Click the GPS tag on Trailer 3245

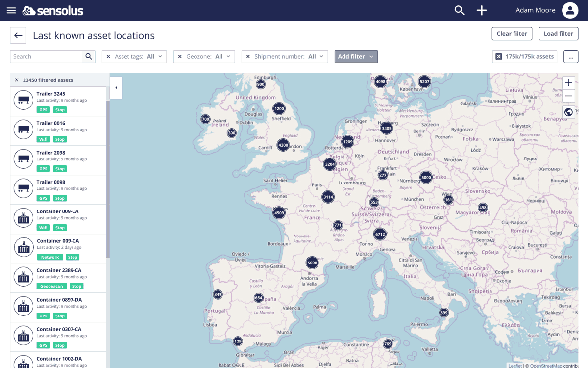click(43, 109)
